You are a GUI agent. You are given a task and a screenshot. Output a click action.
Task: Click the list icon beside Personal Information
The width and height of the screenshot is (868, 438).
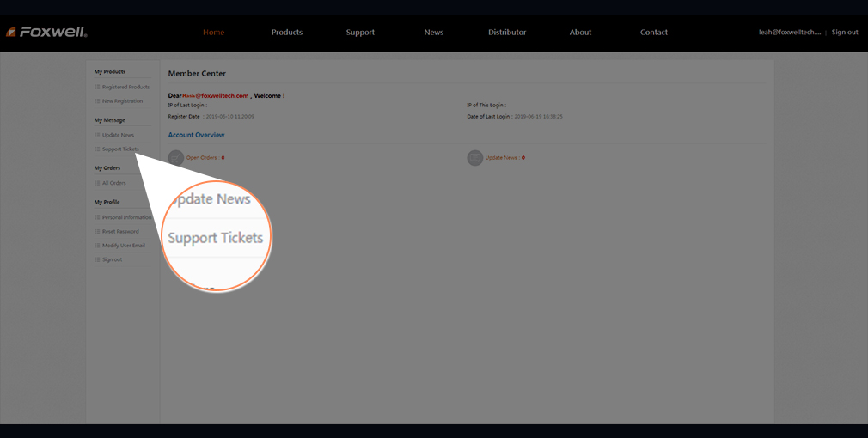click(97, 217)
